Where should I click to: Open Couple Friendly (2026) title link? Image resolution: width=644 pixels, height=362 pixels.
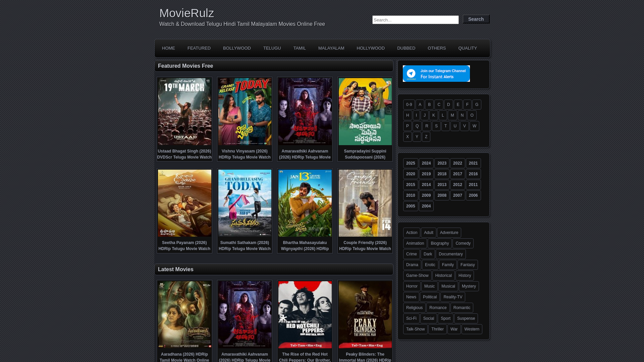(365, 246)
